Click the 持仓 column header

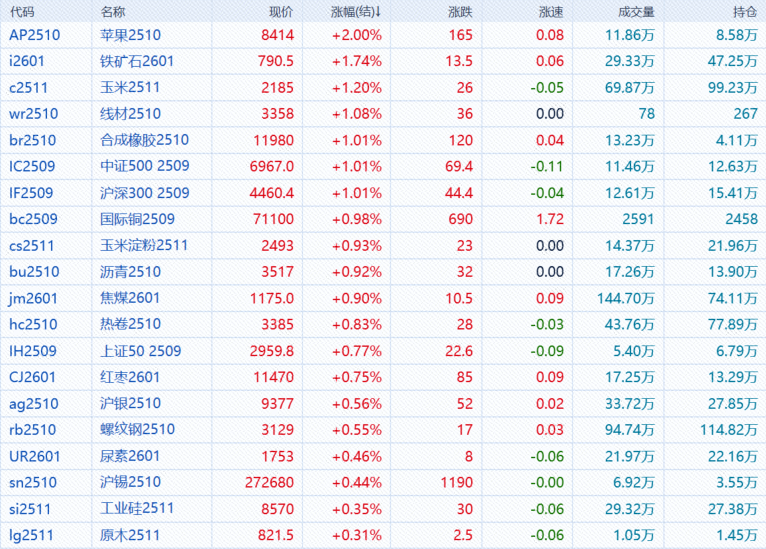[744, 12]
